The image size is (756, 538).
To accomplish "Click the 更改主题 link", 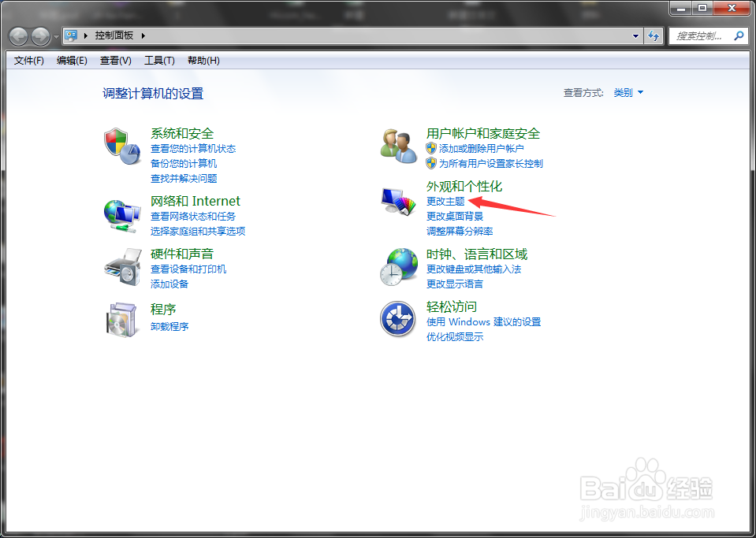I will point(445,201).
